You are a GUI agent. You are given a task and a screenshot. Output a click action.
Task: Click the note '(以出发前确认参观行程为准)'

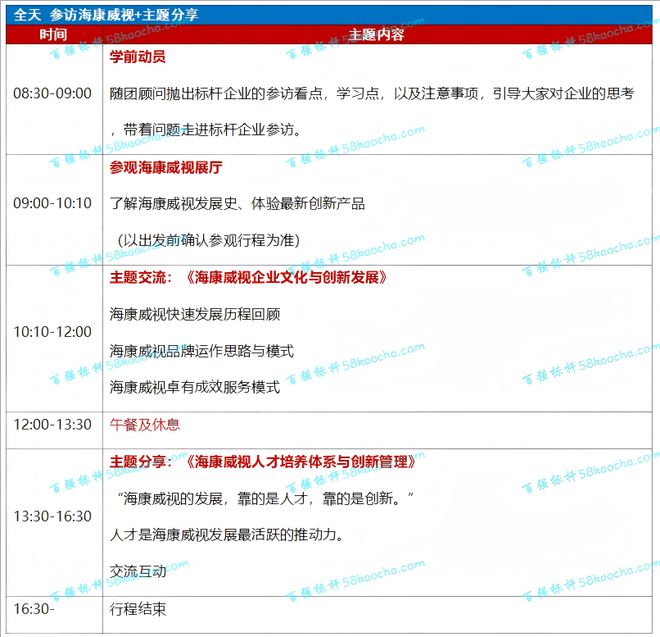(x=209, y=240)
